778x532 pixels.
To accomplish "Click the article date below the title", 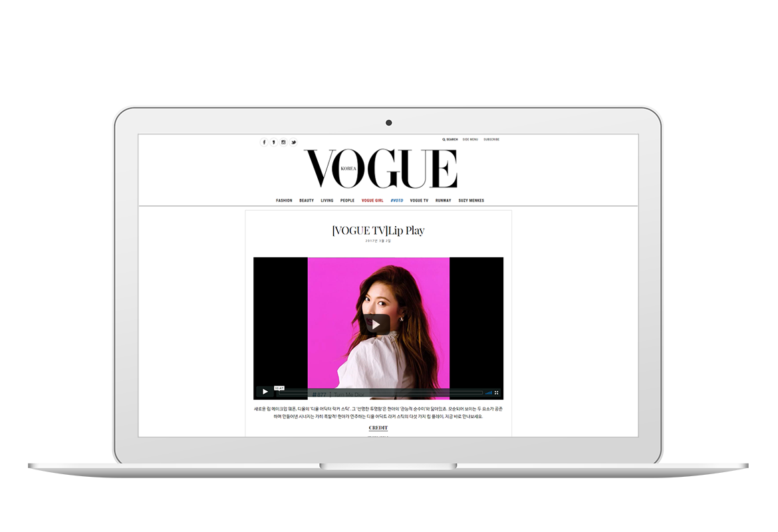I will pyautogui.click(x=378, y=241).
